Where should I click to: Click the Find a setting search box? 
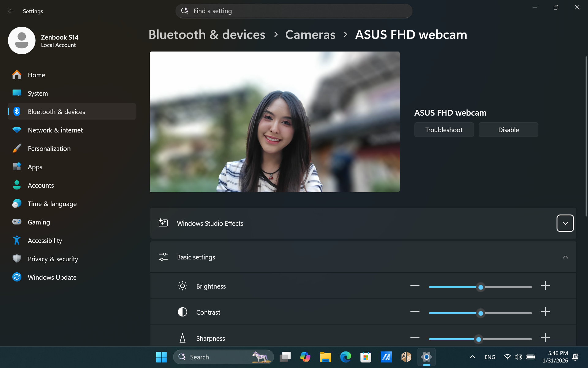click(x=293, y=11)
